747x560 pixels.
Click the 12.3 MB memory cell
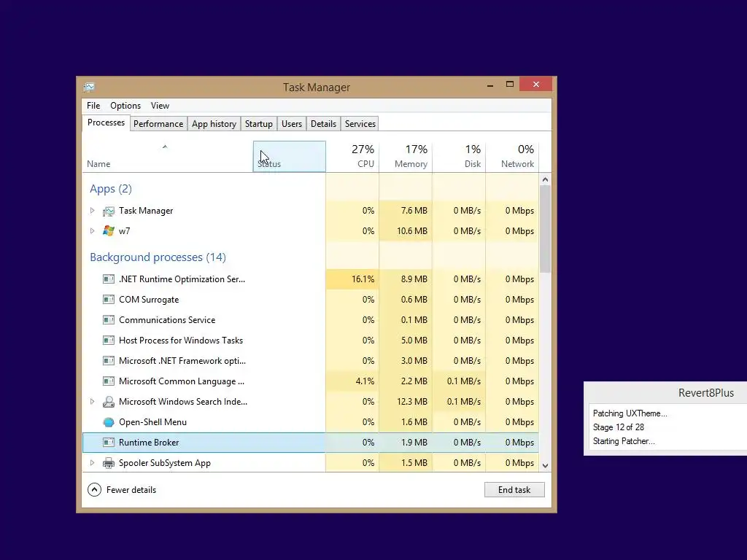406,402
